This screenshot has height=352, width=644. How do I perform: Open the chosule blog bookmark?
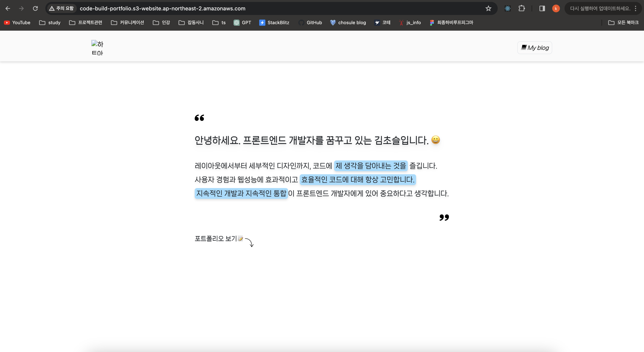tap(348, 22)
